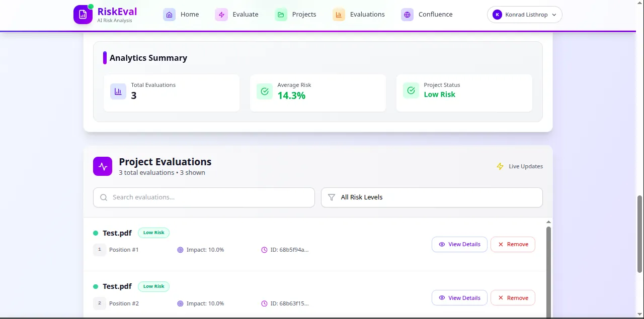
Task: Click the Projects folder icon
Action: pyautogui.click(x=281, y=15)
